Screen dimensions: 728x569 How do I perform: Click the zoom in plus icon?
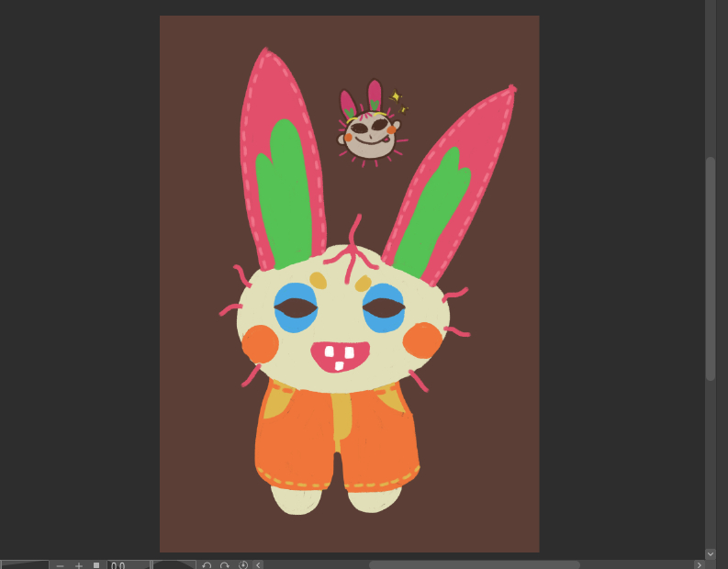pyautogui.click(x=78, y=564)
